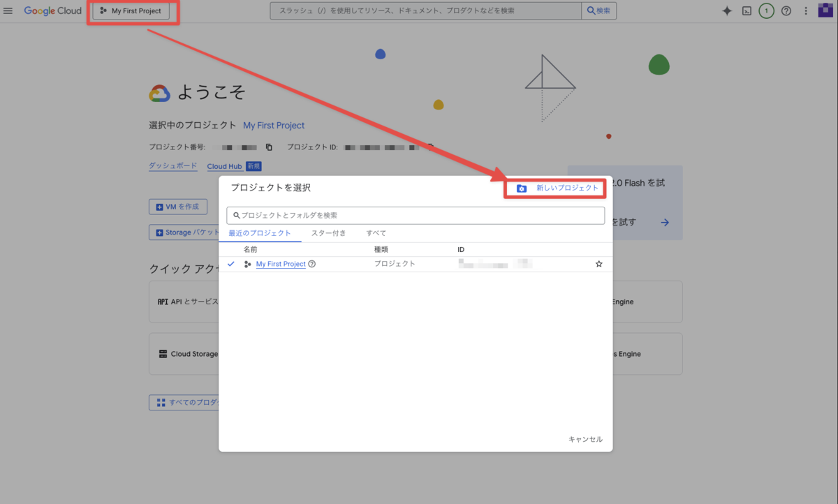Click the Storage バケット button

click(x=184, y=232)
